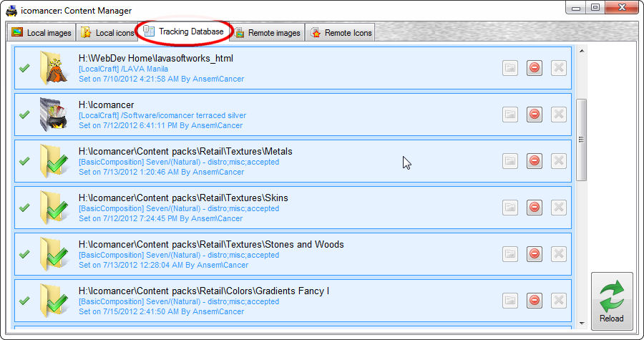Minimize the Content Manager window
The height and width of the screenshot is (340, 644).
tap(576, 7)
